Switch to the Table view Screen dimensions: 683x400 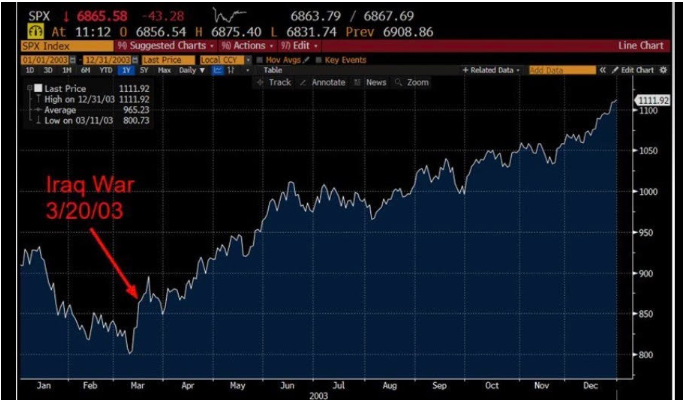(273, 70)
